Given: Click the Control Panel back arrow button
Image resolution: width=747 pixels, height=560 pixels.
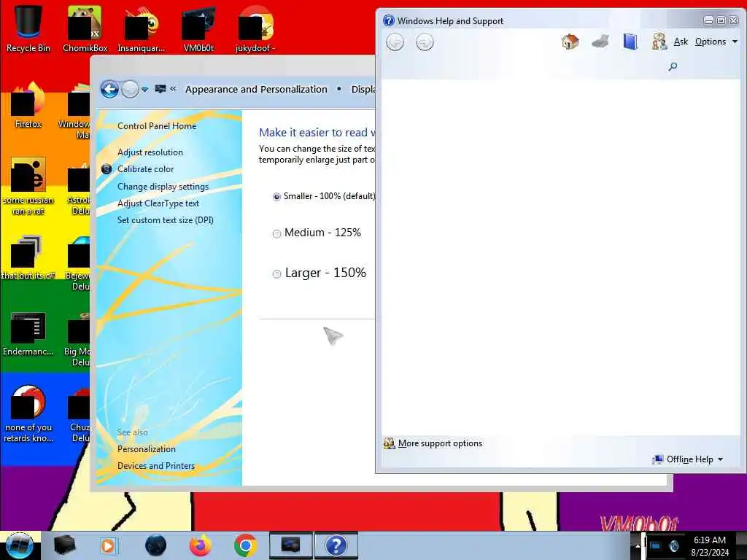Looking at the screenshot, I should 109,89.
